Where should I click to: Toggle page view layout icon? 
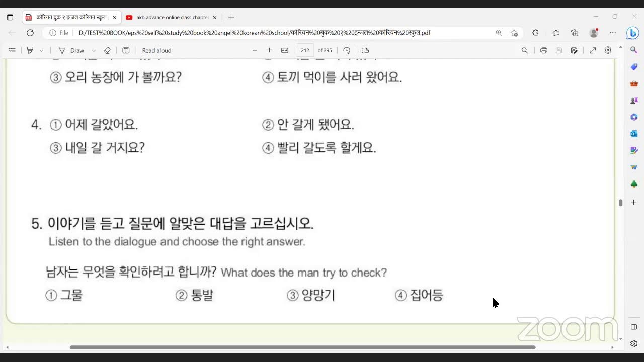click(365, 50)
